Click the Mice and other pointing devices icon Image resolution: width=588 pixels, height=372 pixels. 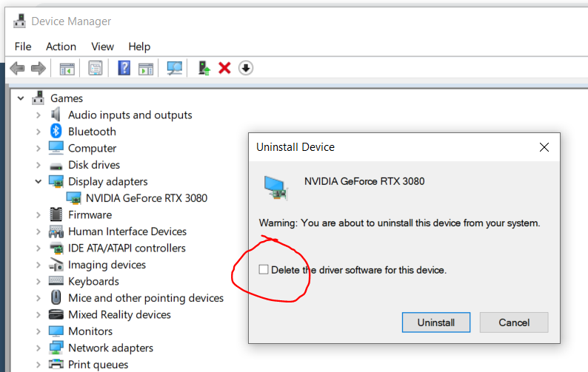pyautogui.click(x=56, y=297)
